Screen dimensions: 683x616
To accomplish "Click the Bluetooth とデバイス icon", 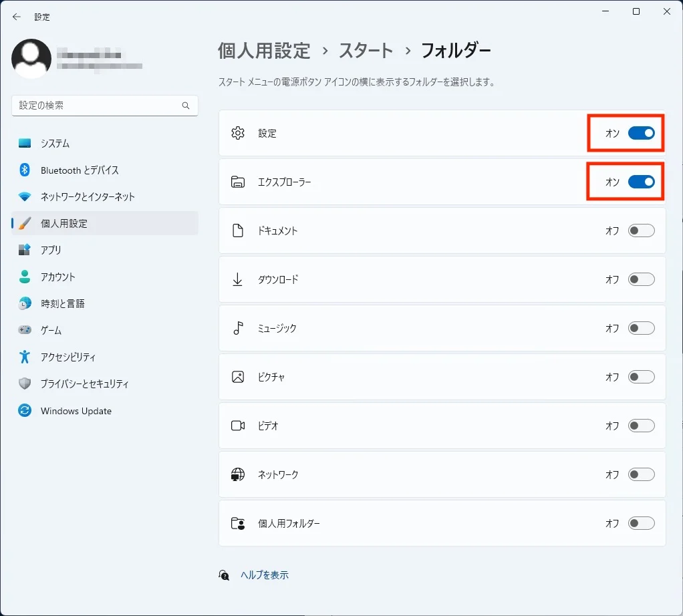I will [25, 170].
